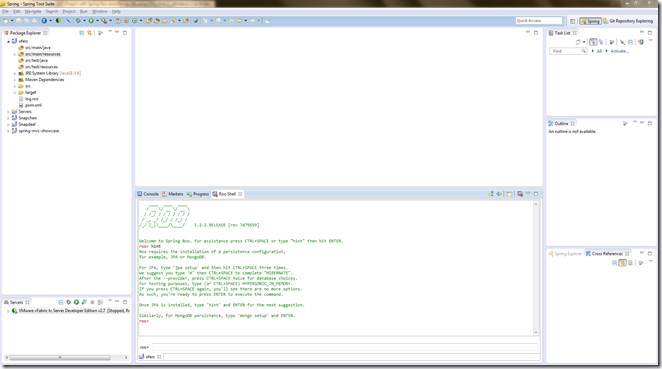
Task: Open Package Explorer view menu arrow
Action: tap(110, 31)
